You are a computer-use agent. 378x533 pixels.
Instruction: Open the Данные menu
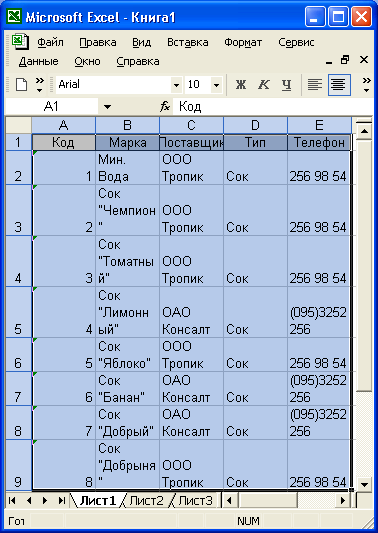(x=38, y=62)
